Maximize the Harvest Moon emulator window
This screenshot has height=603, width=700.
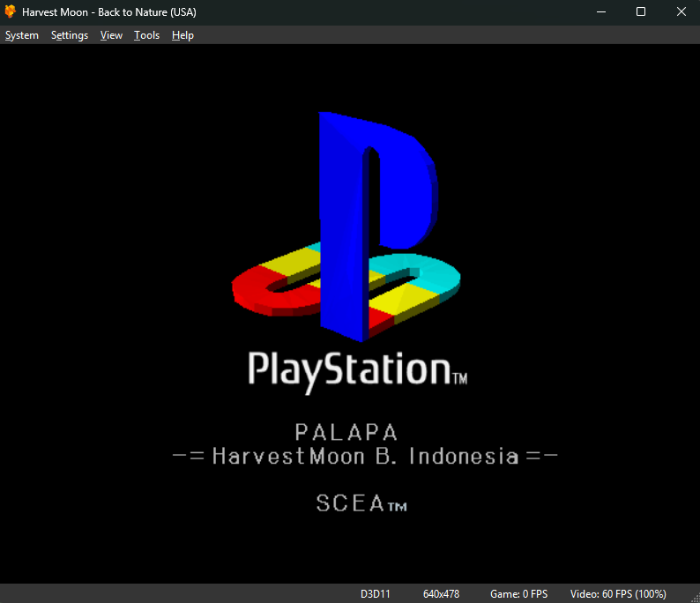coord(641,12)
